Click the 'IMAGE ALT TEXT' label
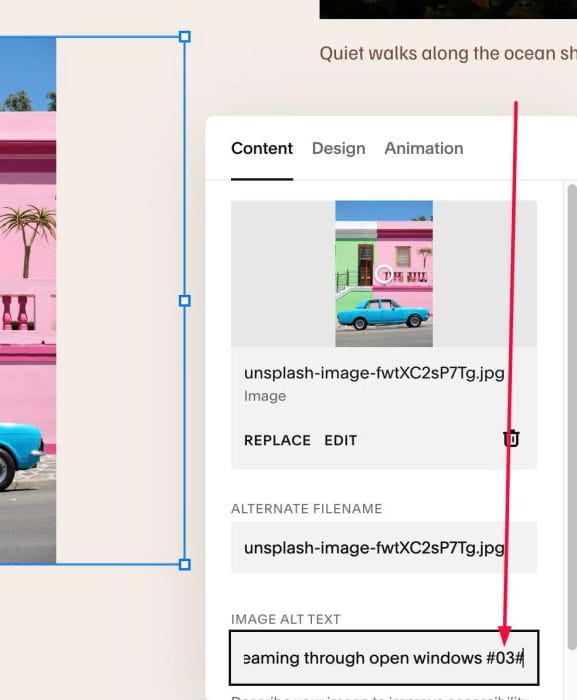Screen dimensions: 577x700 pyautogui.click(x=286, y=619)
